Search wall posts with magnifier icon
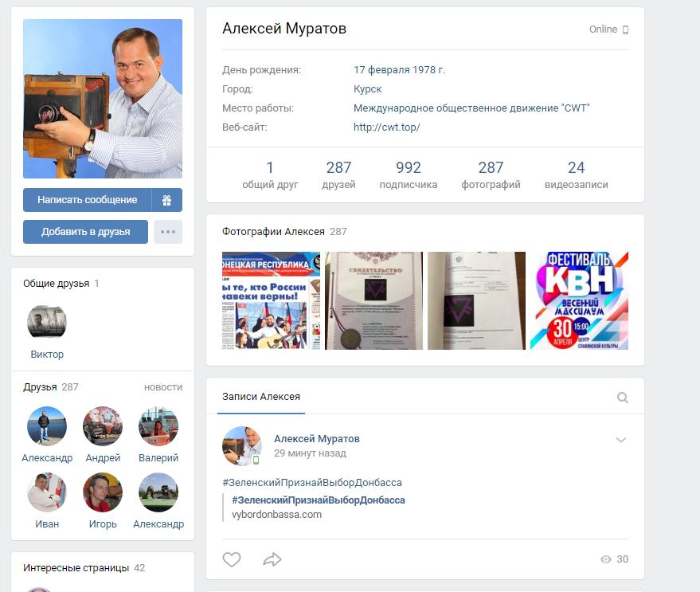This screenshot has width=700, height=592. pos(623,398)
